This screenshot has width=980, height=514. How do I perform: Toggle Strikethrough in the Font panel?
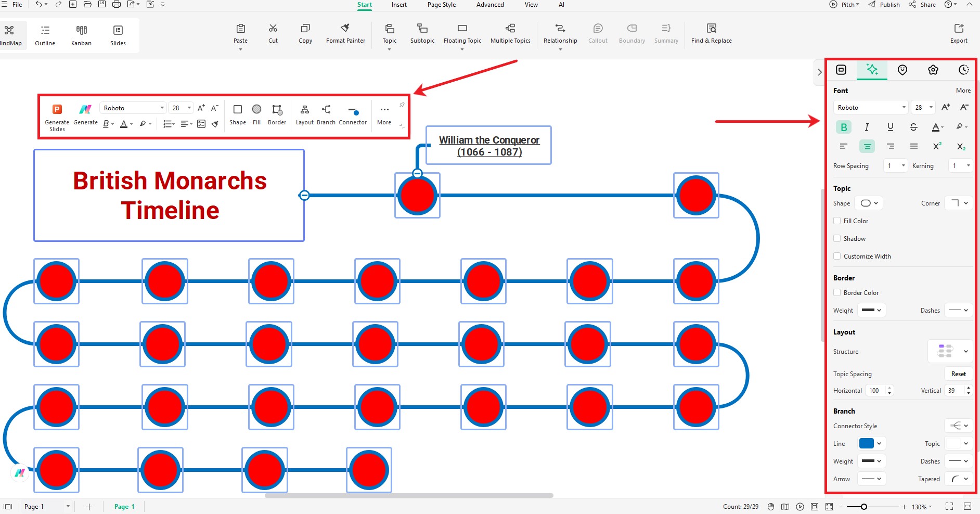pos(913,127)
